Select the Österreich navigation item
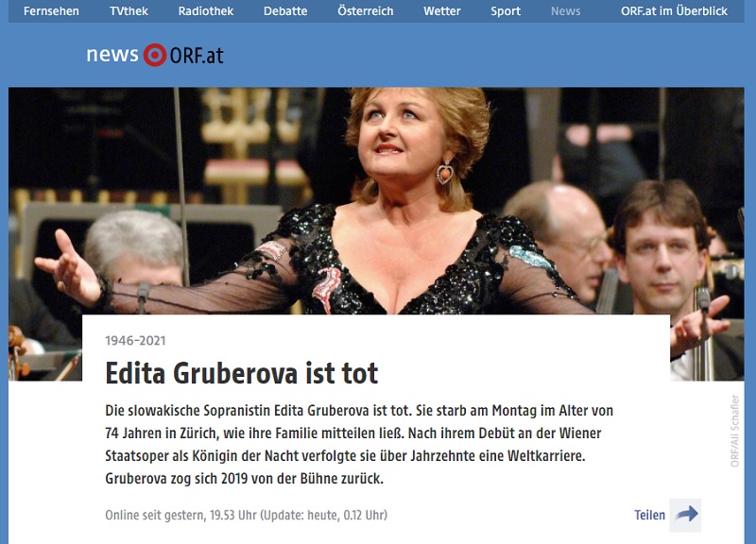The image size is (756, 544). click(x=366, y=10)
